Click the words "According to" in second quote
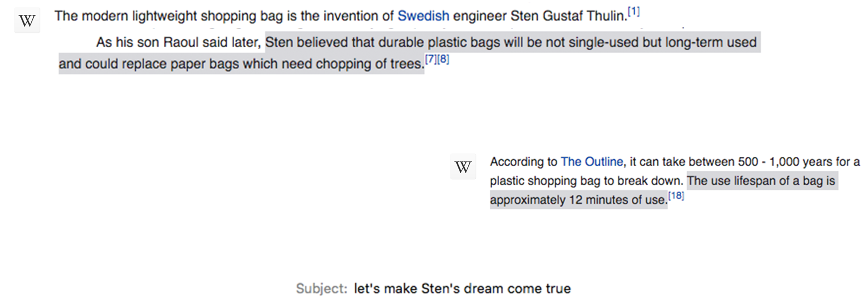This screenshot has height=307, width=868. pos(523,162)
